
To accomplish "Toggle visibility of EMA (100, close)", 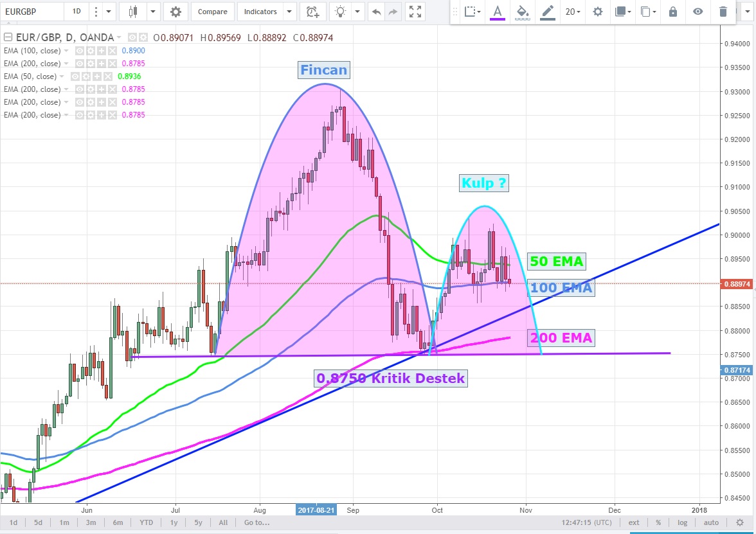I will (x=80, y=51).
